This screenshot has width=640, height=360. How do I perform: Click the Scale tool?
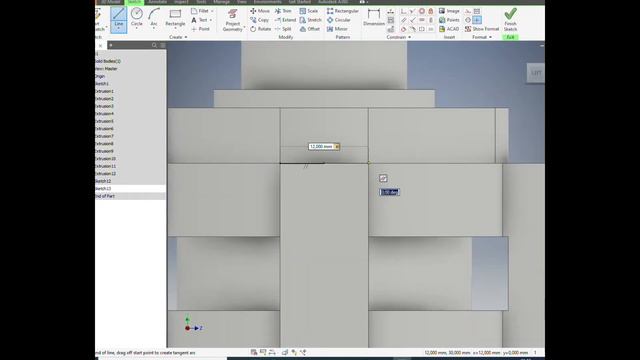(309, 11)
